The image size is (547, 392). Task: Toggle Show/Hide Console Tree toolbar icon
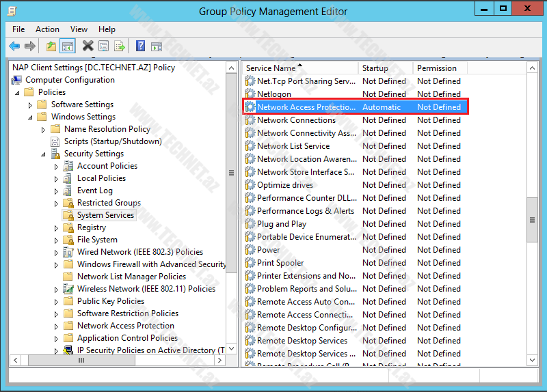coord(68,46)
